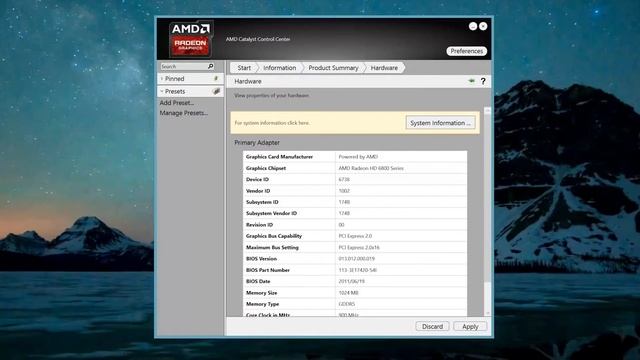Click the Primary Adapter heading
The width and height of the screenshot is (640, 360).
coord(257,142)
